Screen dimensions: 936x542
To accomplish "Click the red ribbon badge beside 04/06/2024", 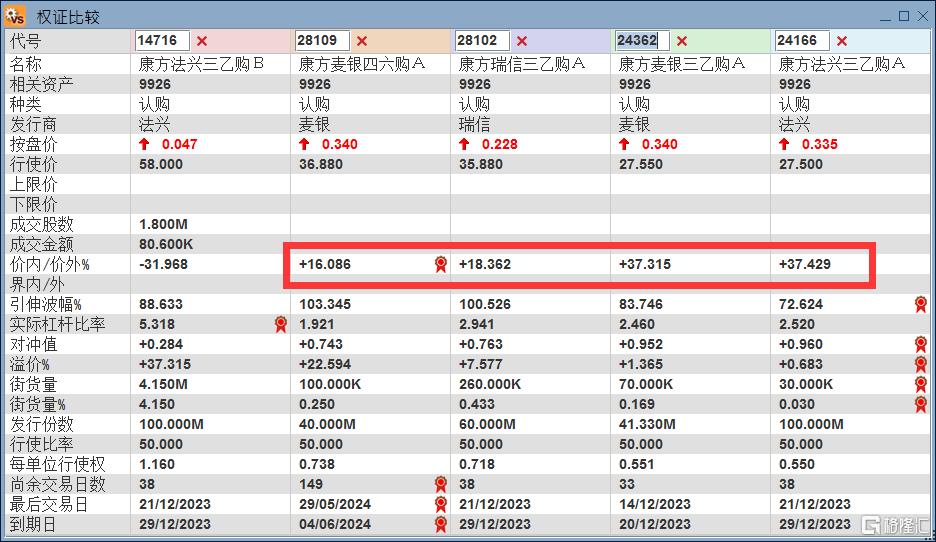I will 441,524.
